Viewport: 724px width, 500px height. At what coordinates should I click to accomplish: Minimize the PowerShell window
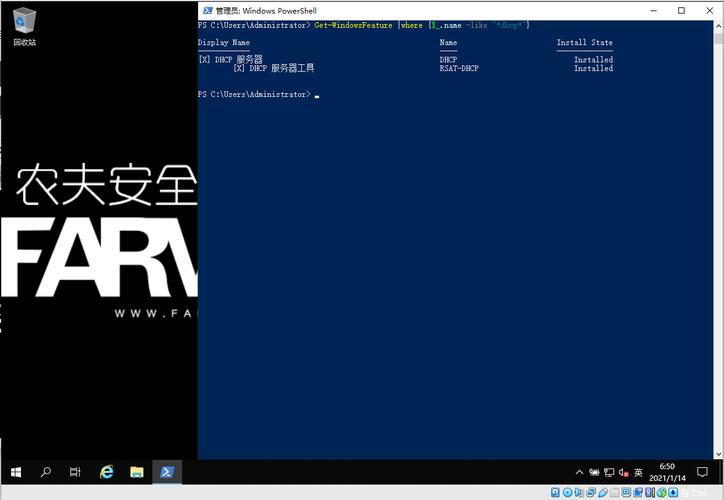(x=653, y=11)
